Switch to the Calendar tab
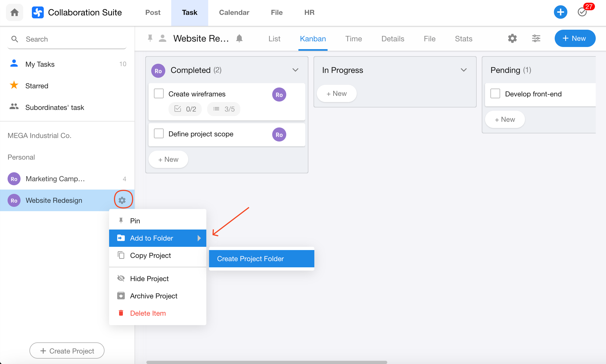This screenshot has width=606, height=364. tap(234, 12)
